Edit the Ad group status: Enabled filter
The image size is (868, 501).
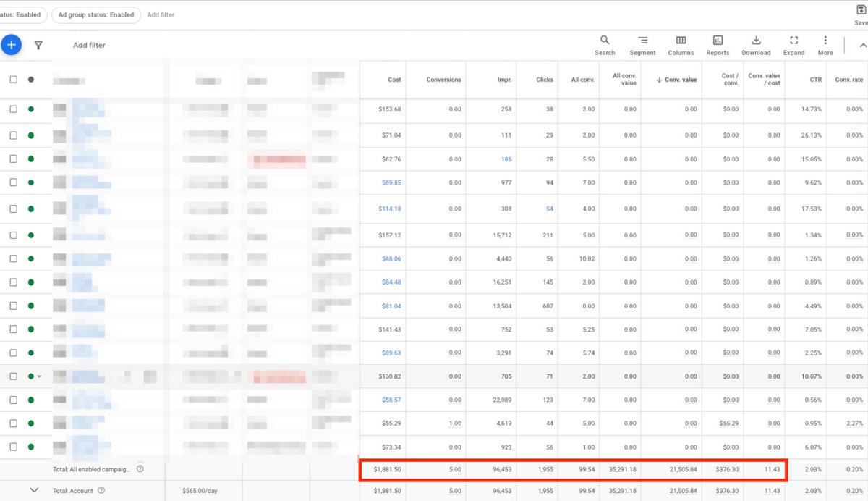coord(96,14)
